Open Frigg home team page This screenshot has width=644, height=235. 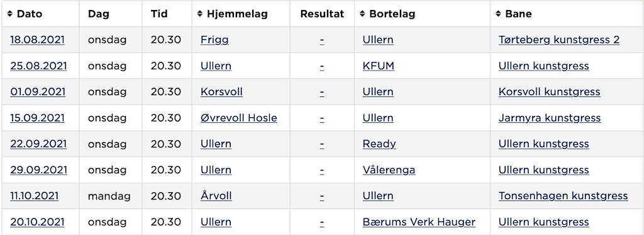click(214, 40)
